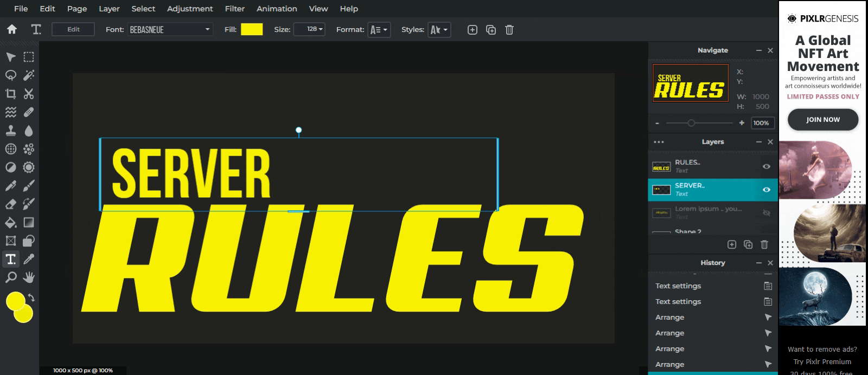Open the Adjustment menu

click(190, 9)
